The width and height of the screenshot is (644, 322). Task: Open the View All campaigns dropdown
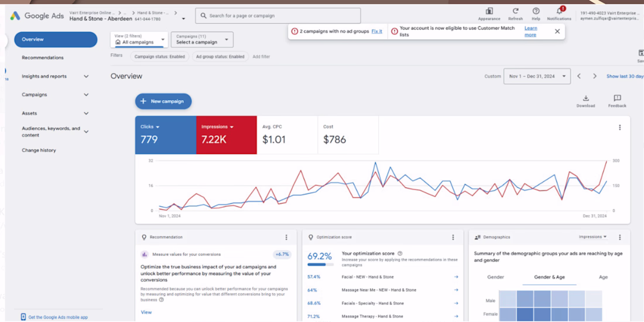point(139,39)
